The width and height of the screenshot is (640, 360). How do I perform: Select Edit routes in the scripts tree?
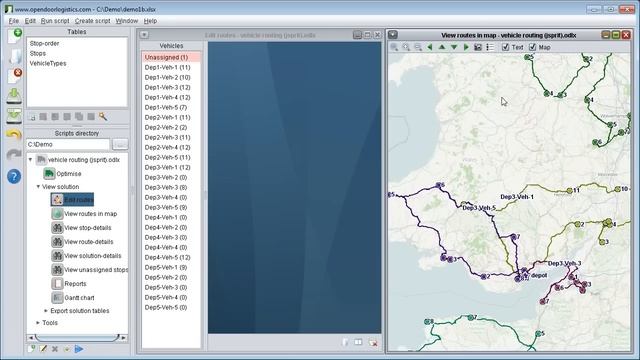pyautogui.click(x=72, y=200)
